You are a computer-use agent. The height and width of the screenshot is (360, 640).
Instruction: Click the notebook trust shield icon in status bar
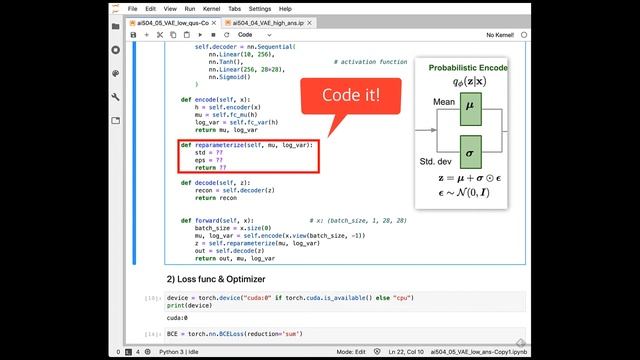coord(377,352)
